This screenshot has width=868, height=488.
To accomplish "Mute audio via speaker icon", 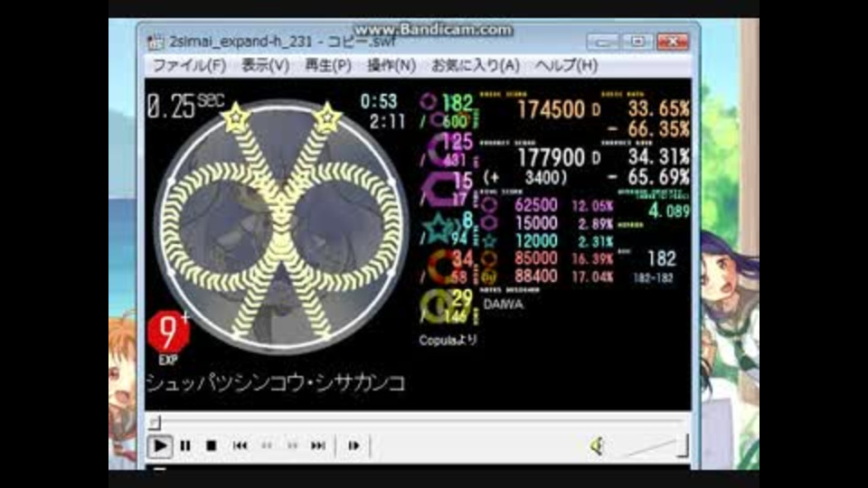I will click(597, 446).
